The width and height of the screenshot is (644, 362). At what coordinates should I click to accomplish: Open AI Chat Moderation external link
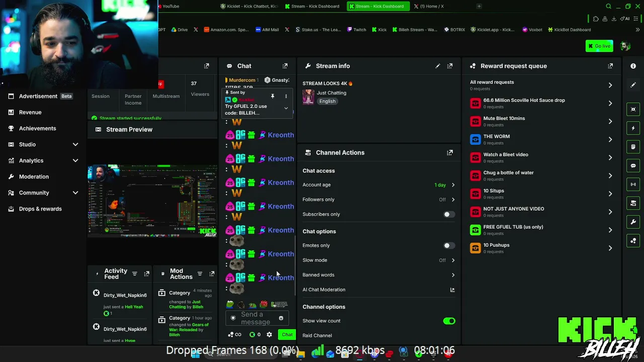(x=452, y=290)
